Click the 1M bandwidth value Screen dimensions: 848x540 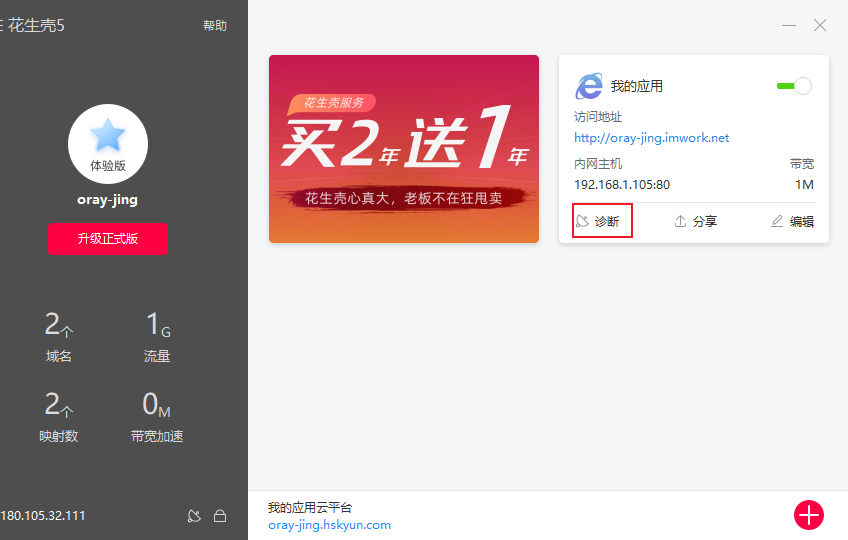click(x=805, y=185)
